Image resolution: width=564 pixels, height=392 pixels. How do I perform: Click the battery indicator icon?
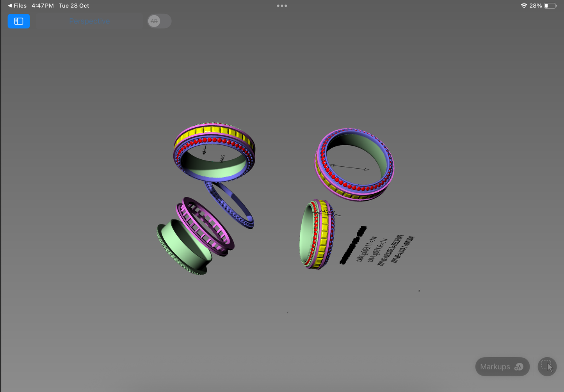tap(551, 5)
